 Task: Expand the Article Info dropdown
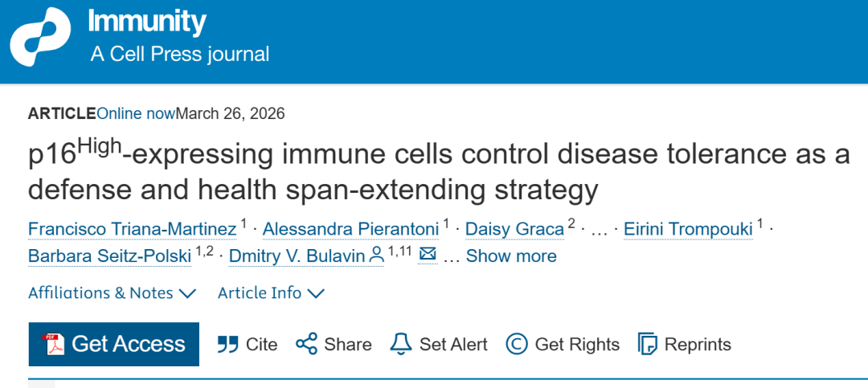(x=271, y=293)
